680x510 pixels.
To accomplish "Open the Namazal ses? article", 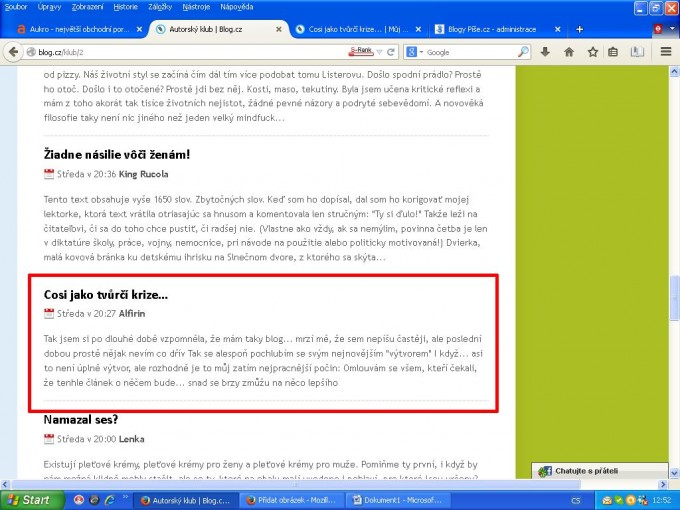I will pyautogui.click(x=81, y=419).
